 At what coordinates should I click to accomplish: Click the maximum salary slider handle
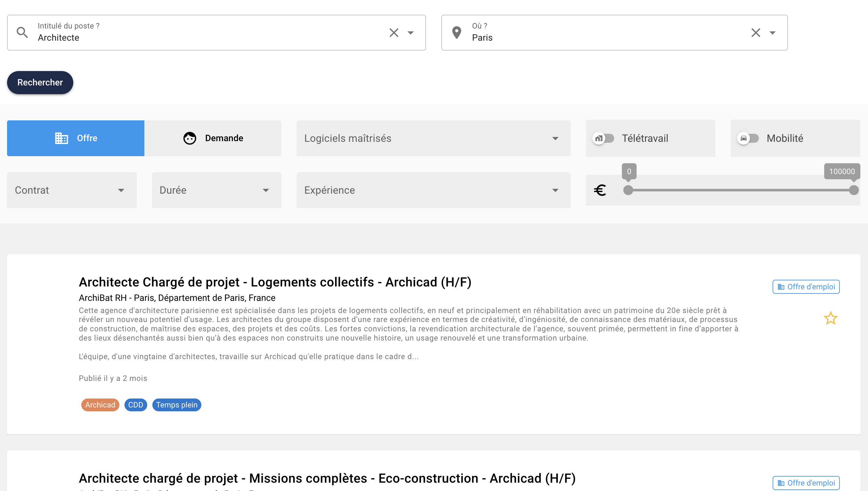(854, 190)
